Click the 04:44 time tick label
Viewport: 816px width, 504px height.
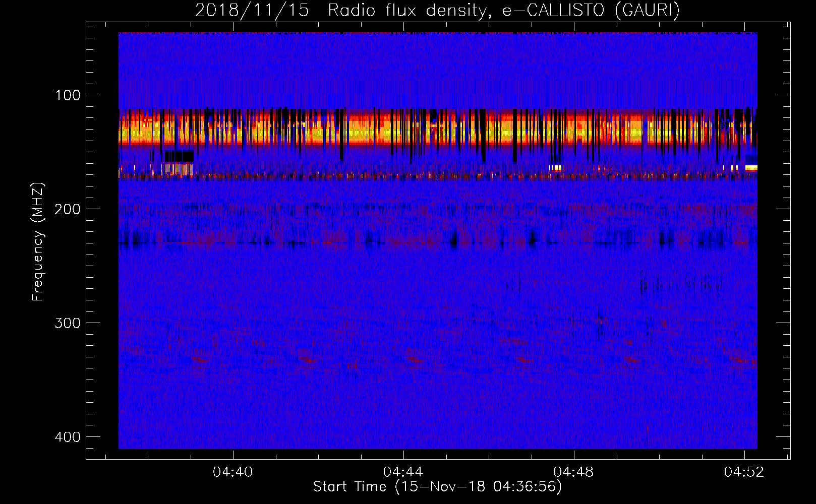pos(403,472)
